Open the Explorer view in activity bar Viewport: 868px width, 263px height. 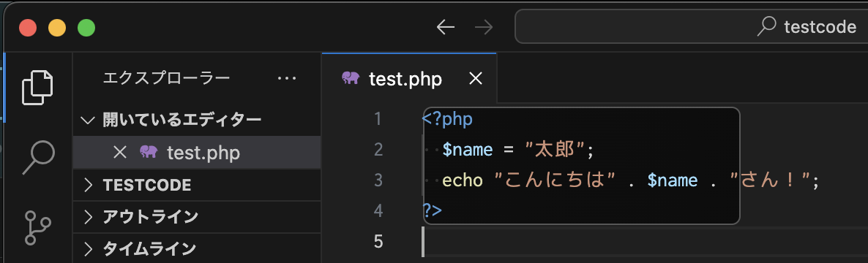click(x=37, y=87)
